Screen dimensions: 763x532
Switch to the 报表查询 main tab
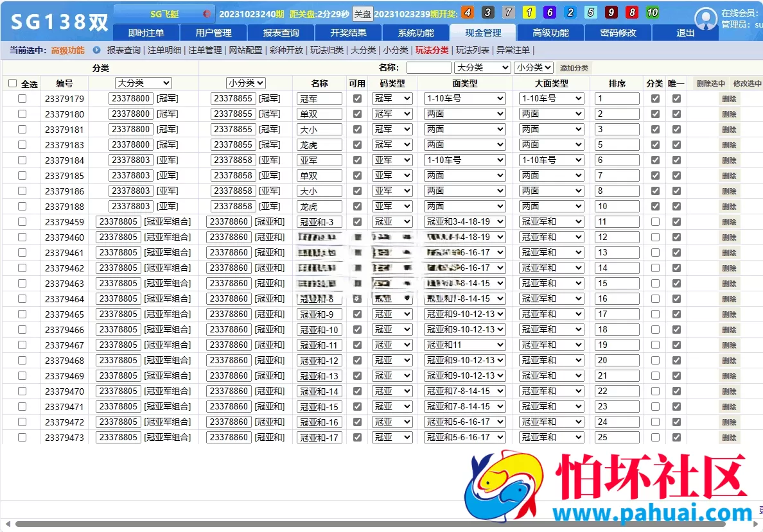281,33
